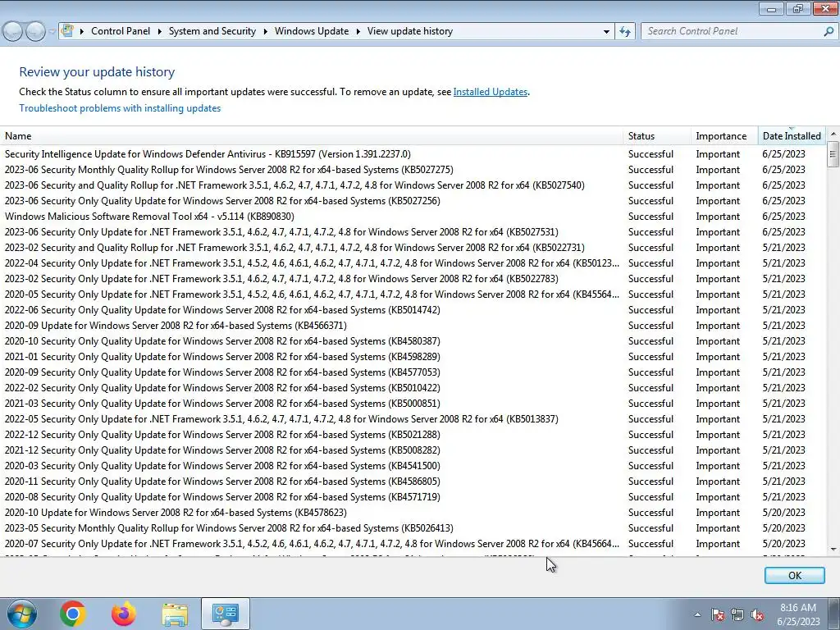This screenshot has width=840, height=630.
Task: Select View update history breadcrumb
Action: (410, 31)
